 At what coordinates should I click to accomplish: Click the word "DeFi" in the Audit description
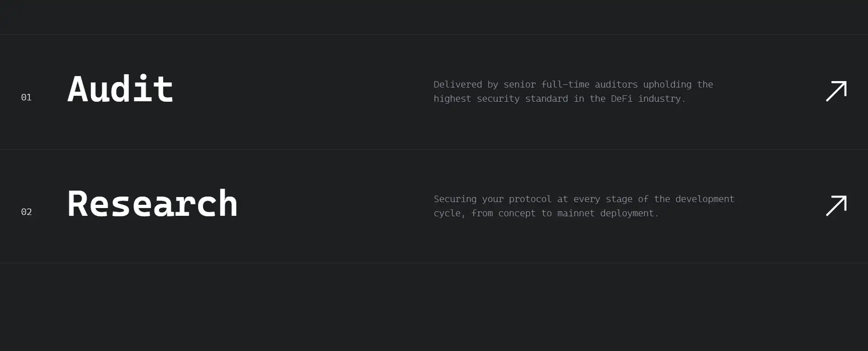click(621, 99)
